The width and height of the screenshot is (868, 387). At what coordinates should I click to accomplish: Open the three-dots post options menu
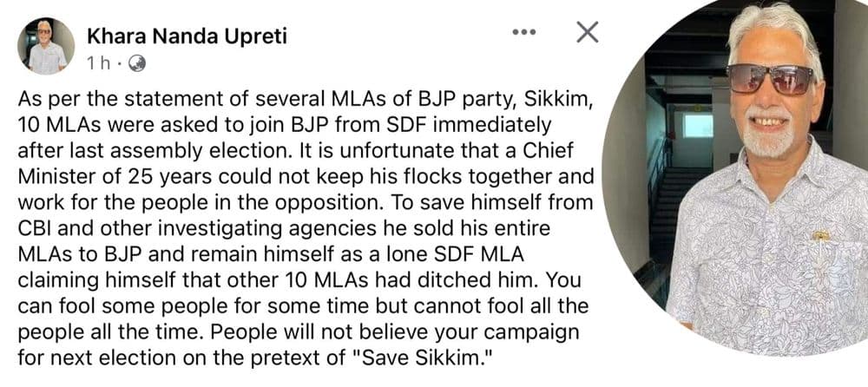[524, 33]
